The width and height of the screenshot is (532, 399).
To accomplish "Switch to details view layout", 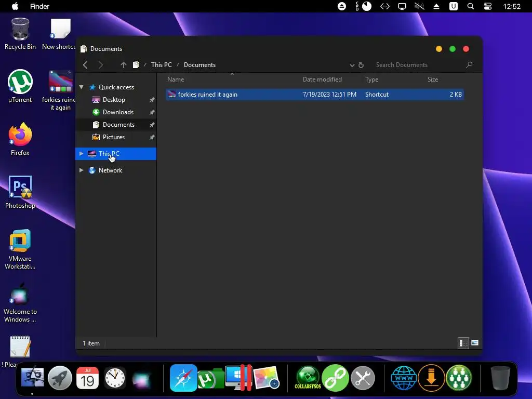I will click(463, 343).
